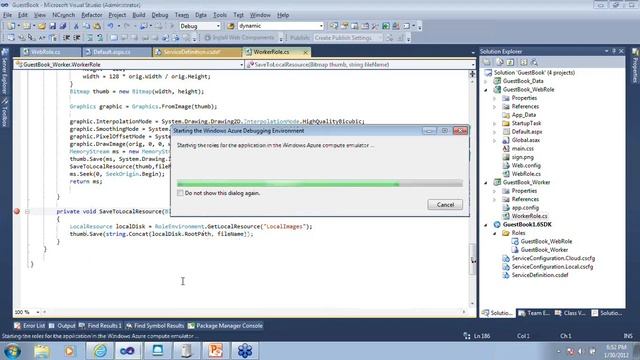Click the New Project toolbar icon
Image resolution: width=640 pixels, height=360 pixels.
(11, 26)
